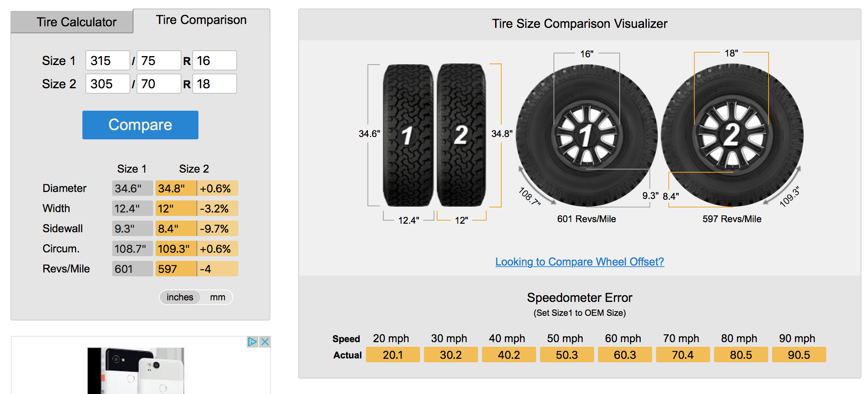868x394 pixels.
Task: Click the 90.5 actual speed cell
Action: tap(799, 355)
